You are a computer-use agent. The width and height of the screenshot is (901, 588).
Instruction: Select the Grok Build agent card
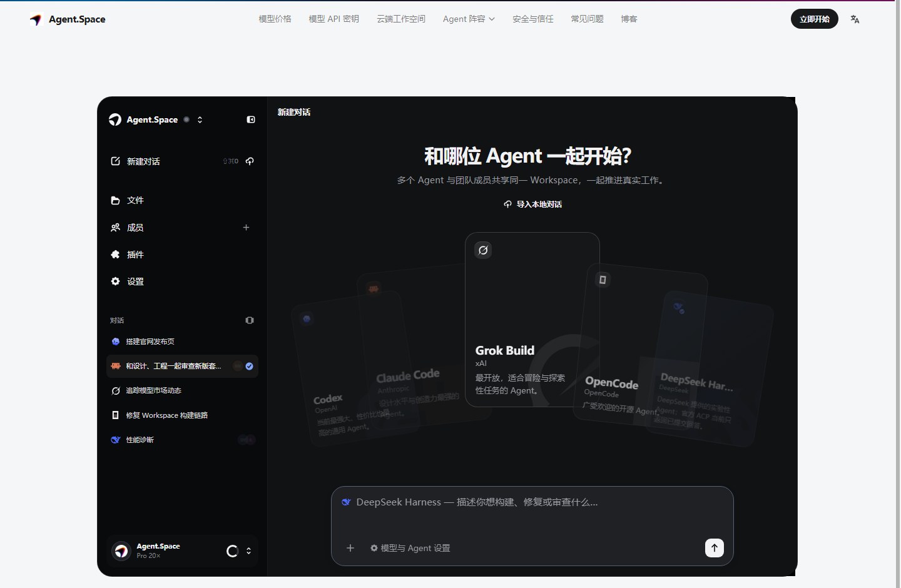coord(532,320)
